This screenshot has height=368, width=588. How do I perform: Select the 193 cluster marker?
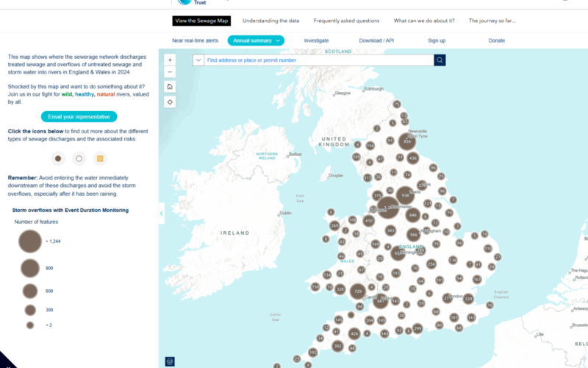[x=396, y=273]
